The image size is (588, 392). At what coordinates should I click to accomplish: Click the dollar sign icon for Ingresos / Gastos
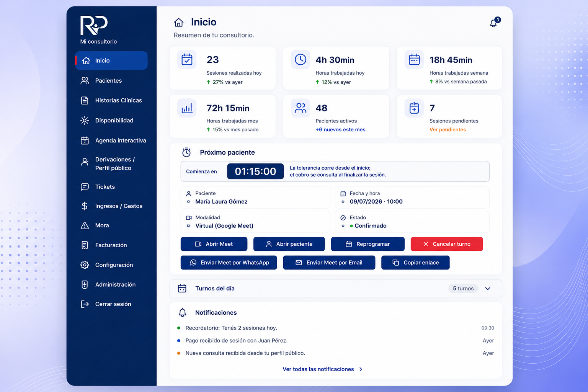coord(85,206)
